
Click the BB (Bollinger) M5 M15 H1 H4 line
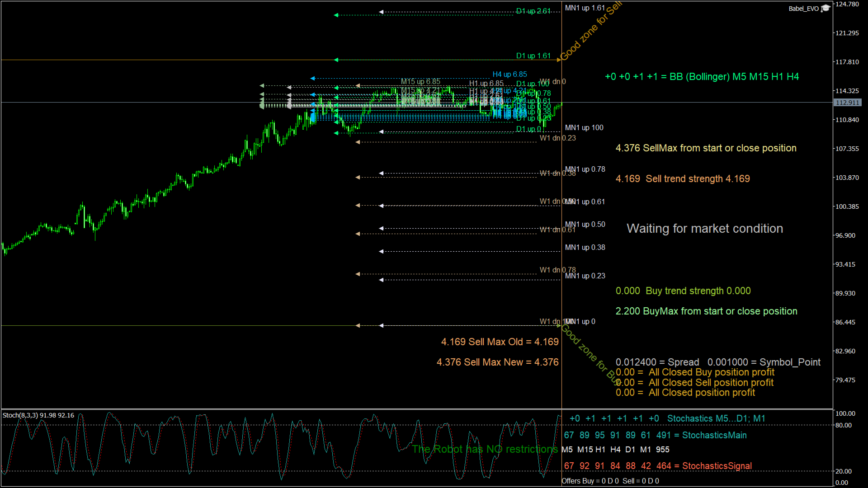(702, 77)
